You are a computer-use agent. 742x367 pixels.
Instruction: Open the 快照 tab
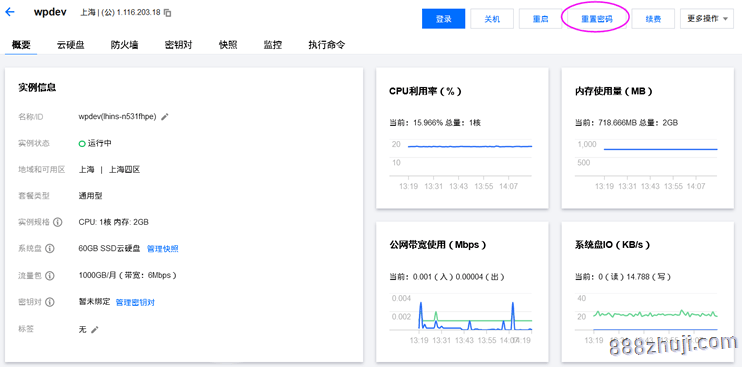[228, 45]
